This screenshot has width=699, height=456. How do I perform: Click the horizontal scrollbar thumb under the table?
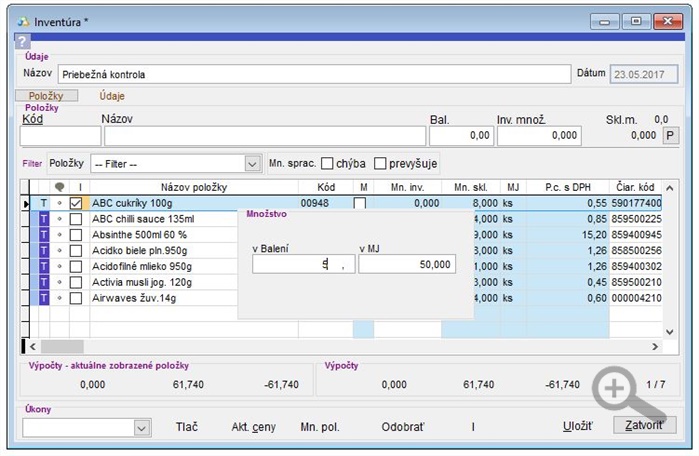coord(62,346)
